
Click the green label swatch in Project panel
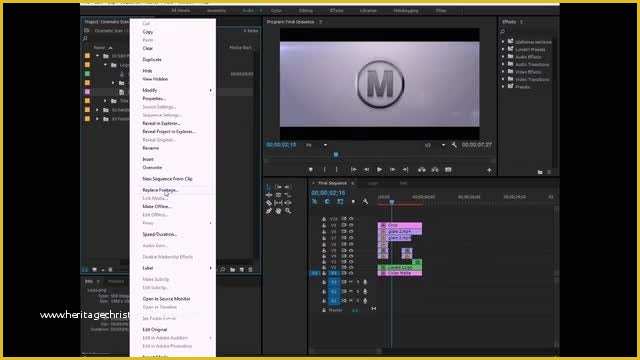point(87,74)
